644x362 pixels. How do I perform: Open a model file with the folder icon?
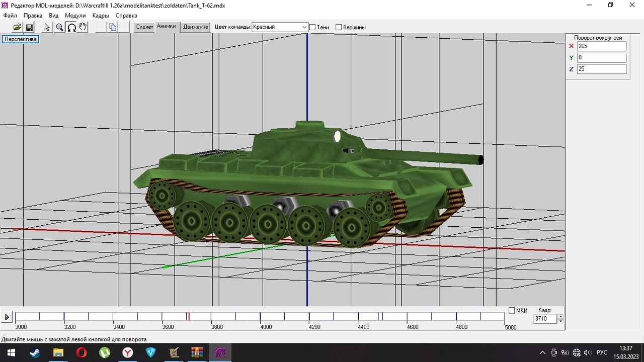(17, 27)
